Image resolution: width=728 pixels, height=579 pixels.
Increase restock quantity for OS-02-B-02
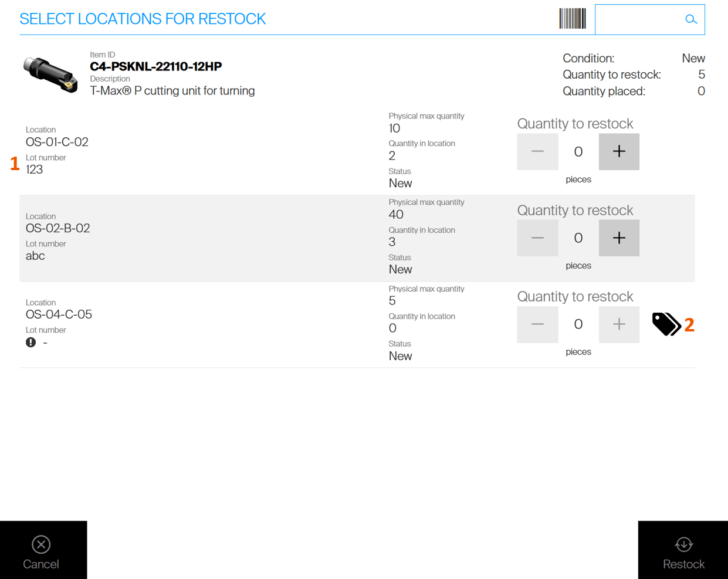point(618,238)
